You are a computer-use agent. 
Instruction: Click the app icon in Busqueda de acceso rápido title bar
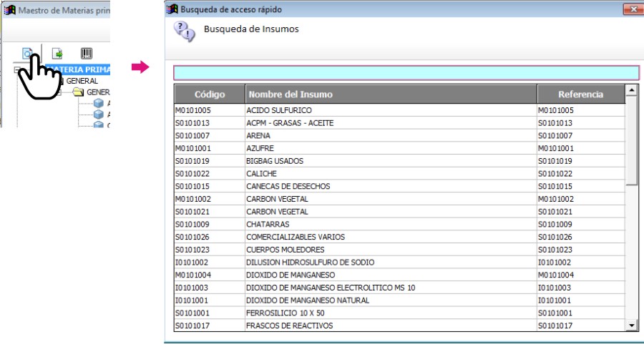[172, 9]
